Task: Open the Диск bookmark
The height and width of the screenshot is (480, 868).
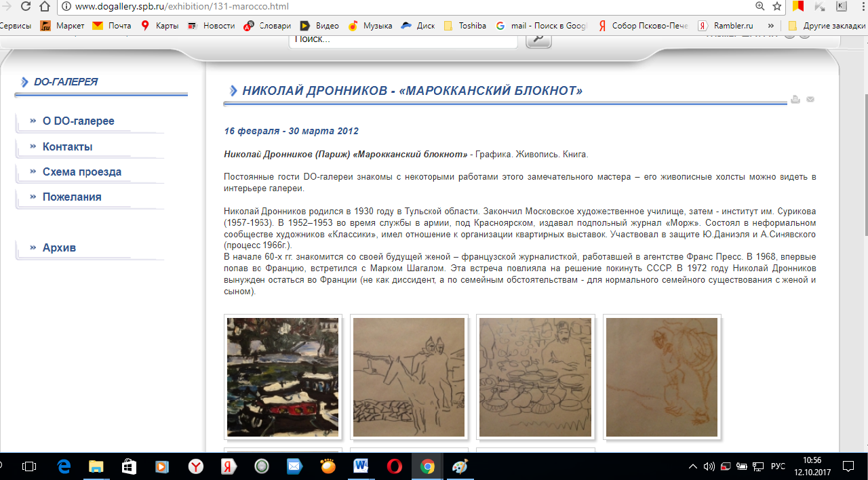Action: tap(418, 26)
